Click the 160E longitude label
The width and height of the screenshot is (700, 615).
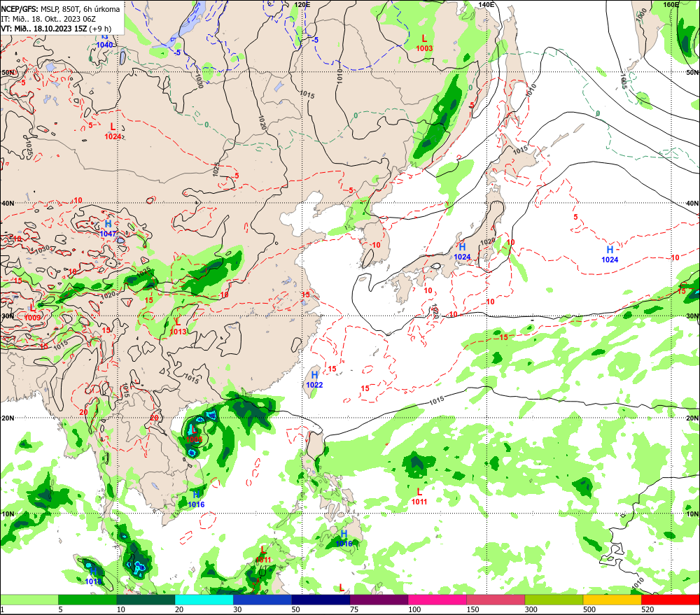(x=671, y=4)
